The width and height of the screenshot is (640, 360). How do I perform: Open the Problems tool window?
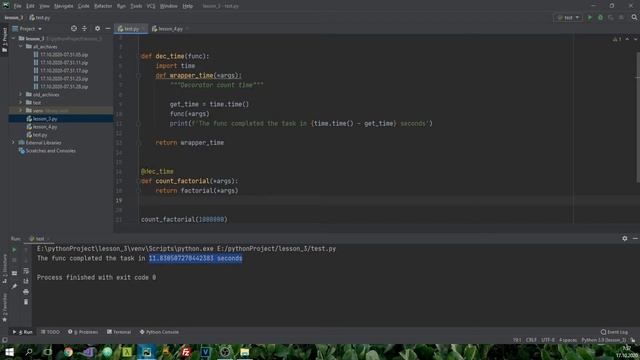[x=83, y=332]
